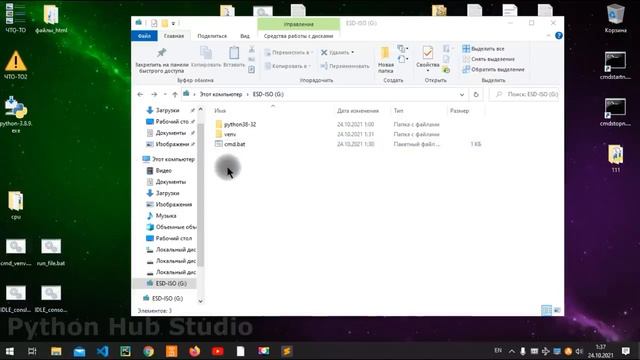This screenshot has width=640, height=360.
Task: Go back with the left arrow
Action: point(140,94)
